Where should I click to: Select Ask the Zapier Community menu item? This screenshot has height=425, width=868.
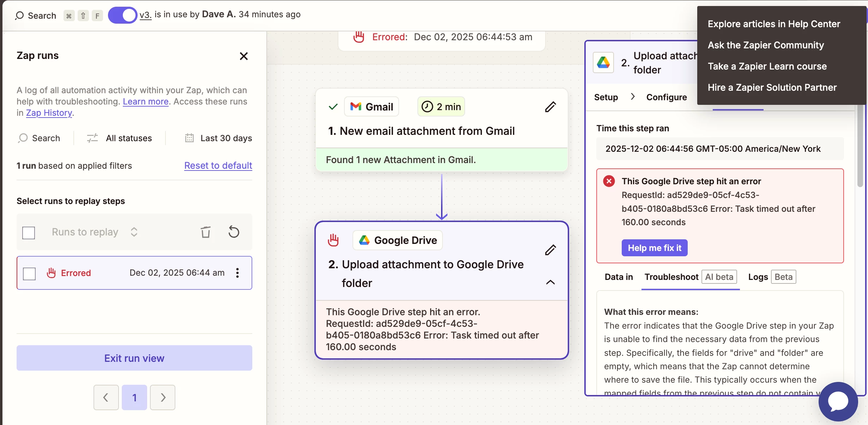point(766,45)
